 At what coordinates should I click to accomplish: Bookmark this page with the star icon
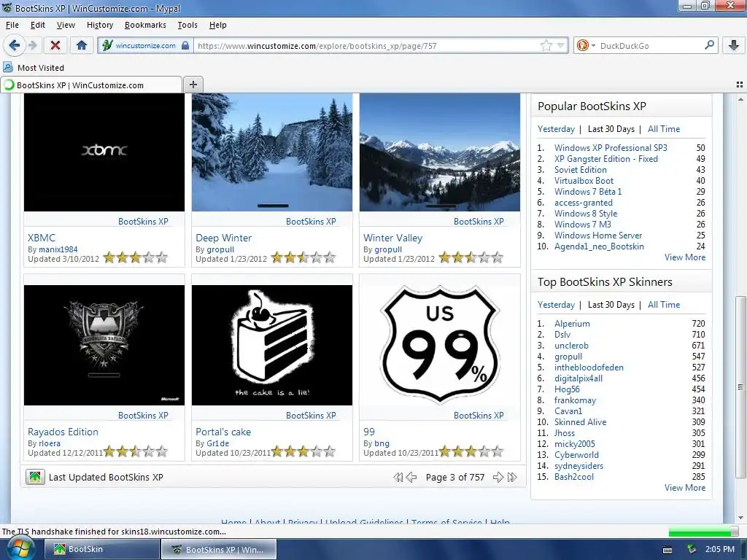546,46
